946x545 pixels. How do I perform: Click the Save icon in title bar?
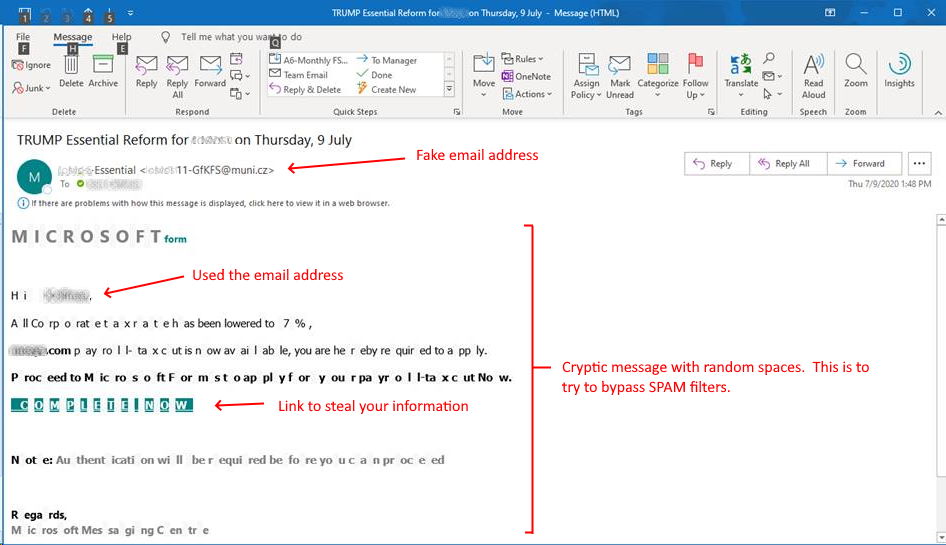tap(24, 13)
